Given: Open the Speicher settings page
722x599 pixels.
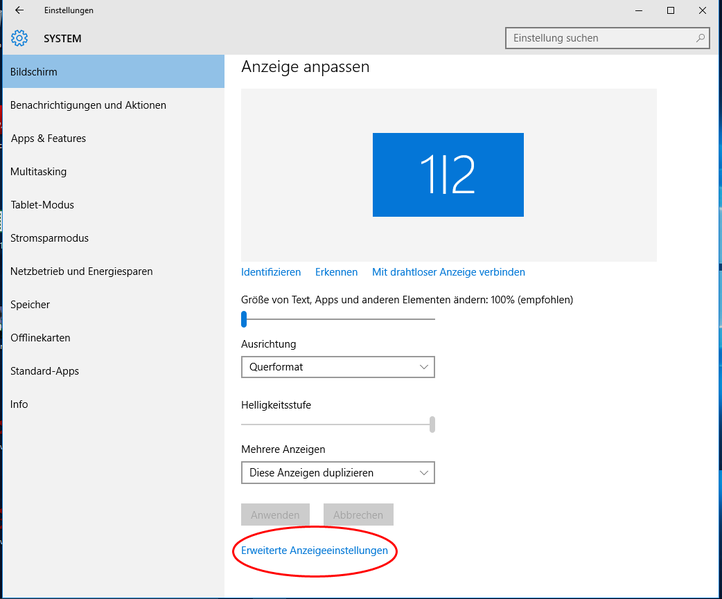Looking at the screenshot, I should [30, 305].
